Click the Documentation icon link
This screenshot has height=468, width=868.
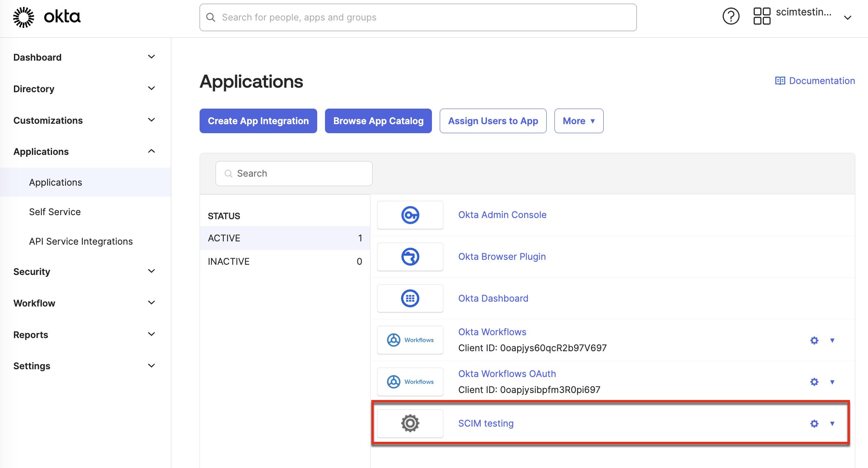coord(780,81)
